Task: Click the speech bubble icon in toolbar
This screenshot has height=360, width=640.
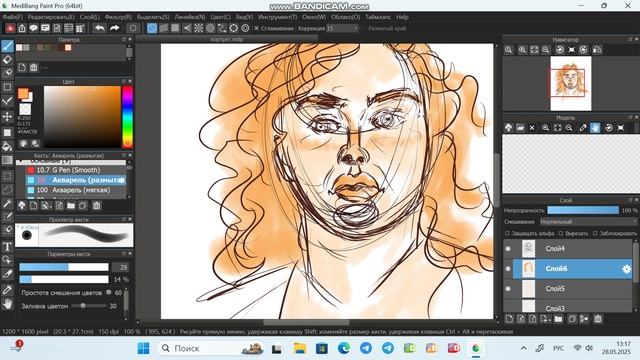Action: click(x=33, y=28)
